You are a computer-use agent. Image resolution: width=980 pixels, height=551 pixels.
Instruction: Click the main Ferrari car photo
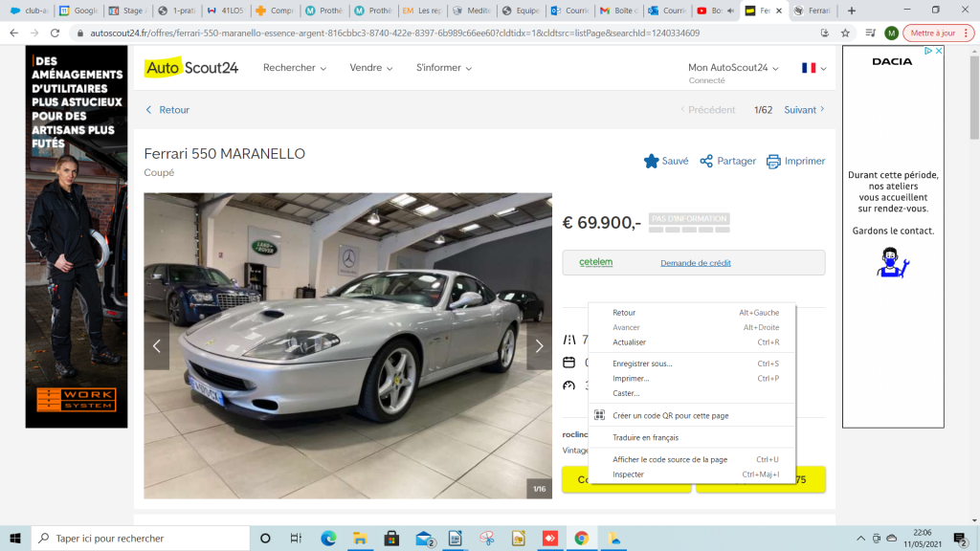click(x=348, y=345)
